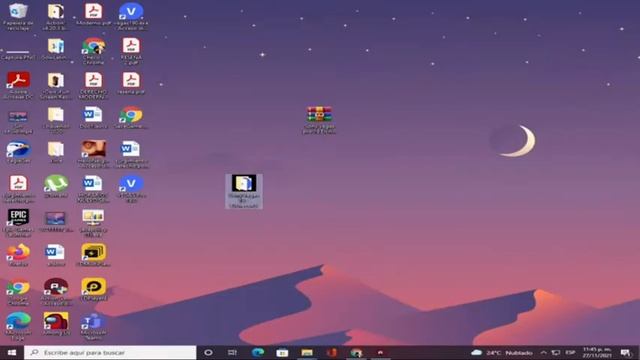Screen dimensions: 640x360
Task: Switch to the red recorder taskbar app
Action: pos(380,352)
